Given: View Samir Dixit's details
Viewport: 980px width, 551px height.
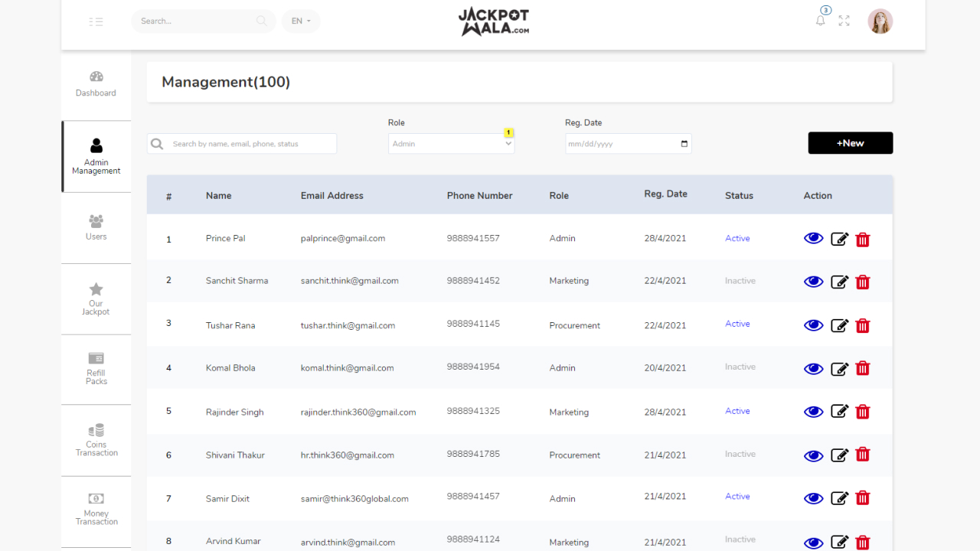Looking at the screenshot, I should pyautogui.click(x=814, y=499).
